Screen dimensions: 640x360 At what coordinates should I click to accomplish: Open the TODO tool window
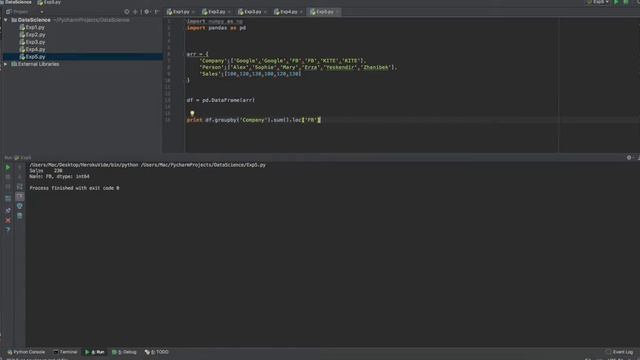[157, 352]
